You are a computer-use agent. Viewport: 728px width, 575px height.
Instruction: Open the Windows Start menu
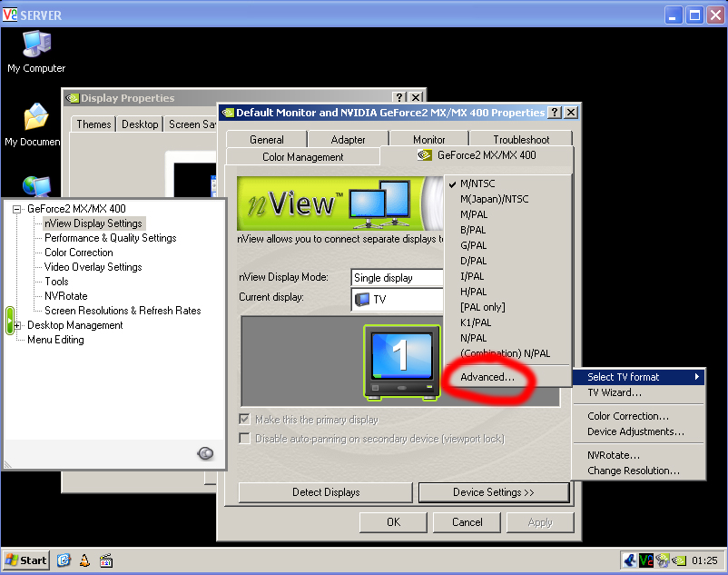pyautogui.click(x=25, y=560)
